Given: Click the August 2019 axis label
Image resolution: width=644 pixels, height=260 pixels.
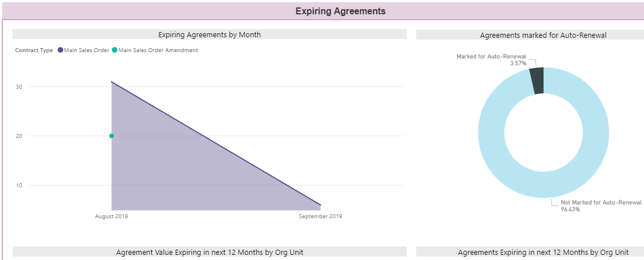Looking at the screenshot, I should click(x=112, y=216).
